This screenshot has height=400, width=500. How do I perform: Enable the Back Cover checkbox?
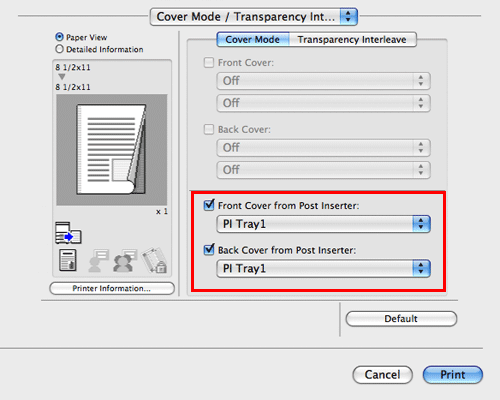pos(209,129)
